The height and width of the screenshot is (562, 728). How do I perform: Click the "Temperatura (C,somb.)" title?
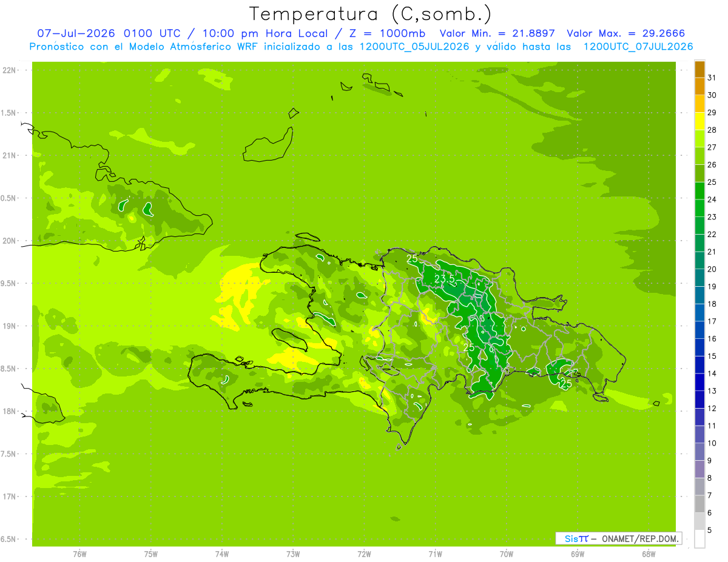(x=371, y=14)
